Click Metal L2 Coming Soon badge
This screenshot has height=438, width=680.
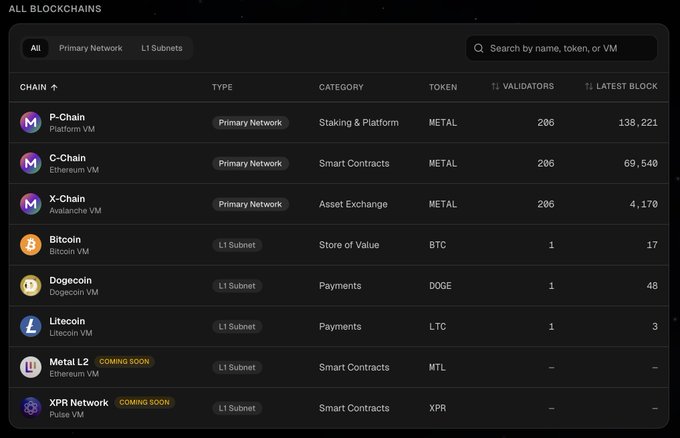pos(124,361)
